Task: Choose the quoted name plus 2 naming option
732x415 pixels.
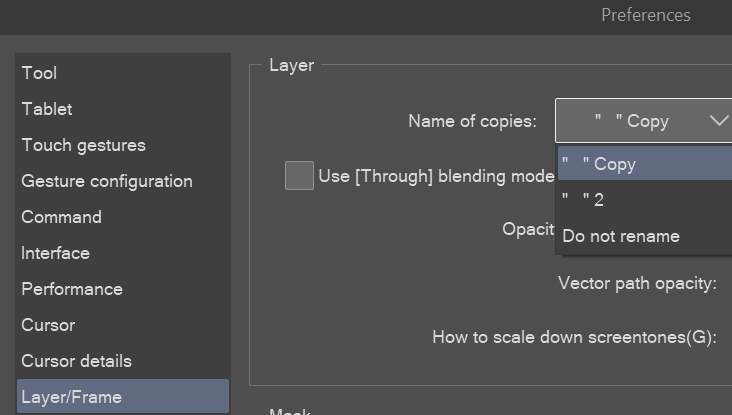Action: coord(645,199)
